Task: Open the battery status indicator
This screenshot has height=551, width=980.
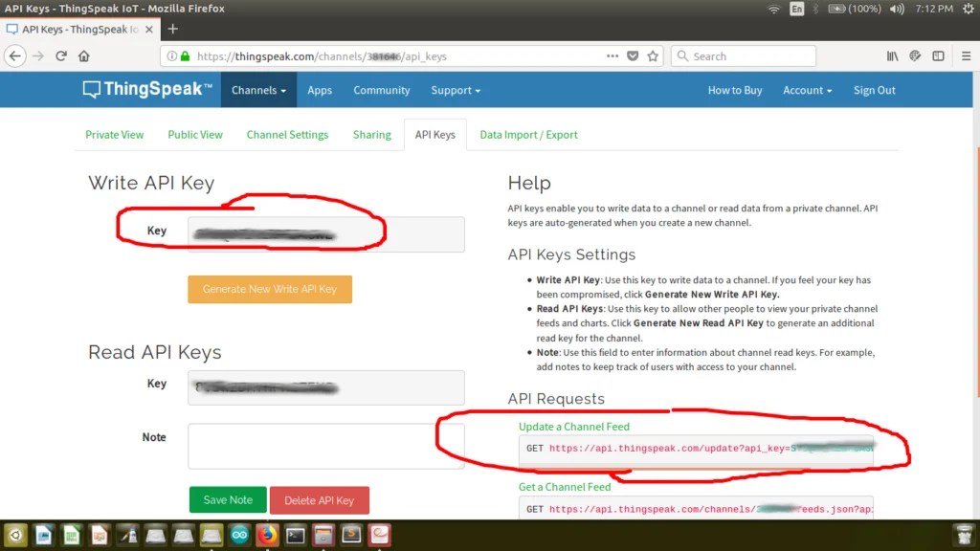Action: (855, 9)
